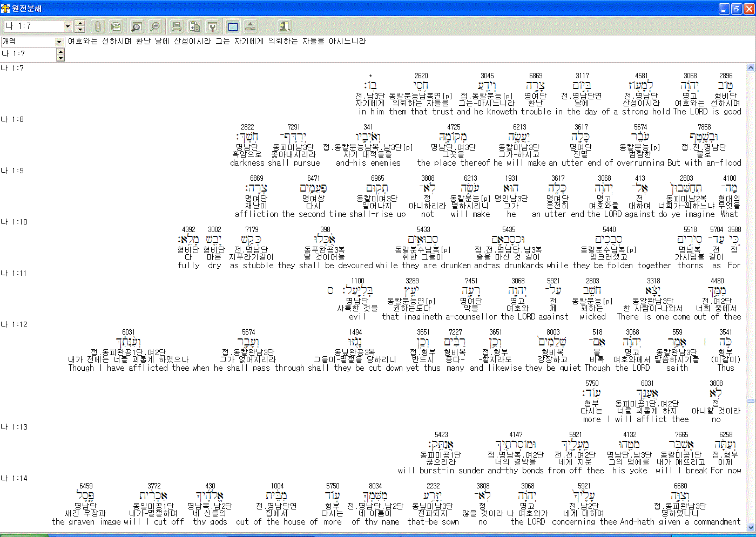Click Strong's number 5435

[509, 229]
